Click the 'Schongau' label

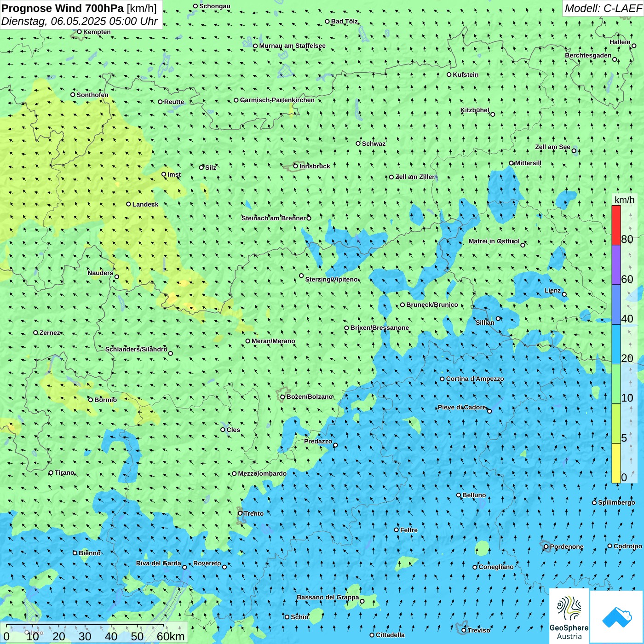point(215,6)
